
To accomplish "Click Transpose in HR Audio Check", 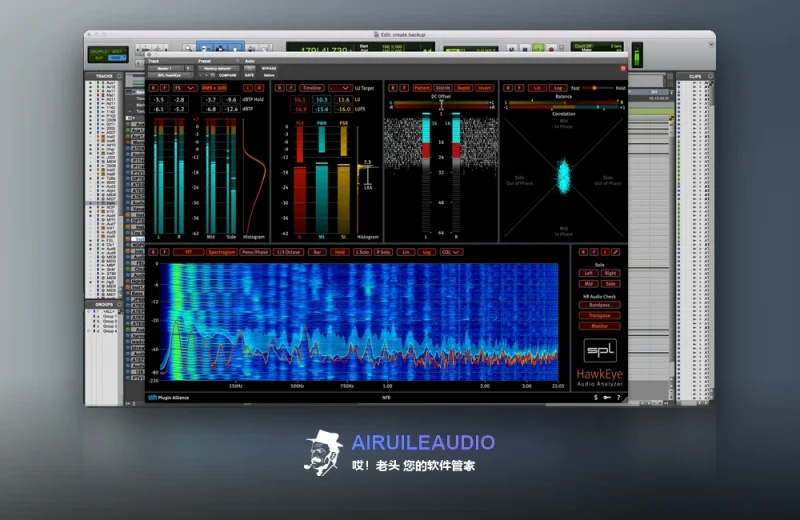I will [599, 315].
